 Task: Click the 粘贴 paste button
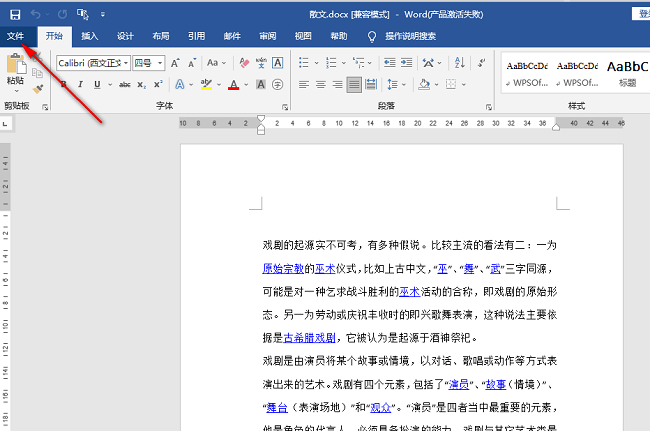tap(16, 73)
